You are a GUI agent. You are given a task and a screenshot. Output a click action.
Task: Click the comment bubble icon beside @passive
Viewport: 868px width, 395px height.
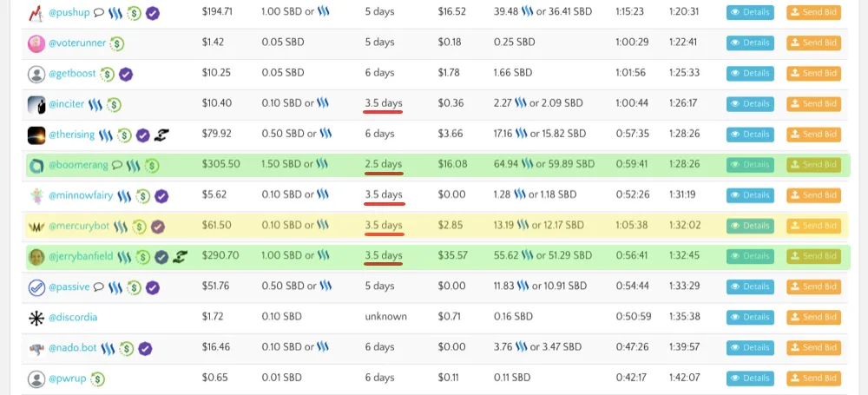pyautogui.click(x=99, y=287)
